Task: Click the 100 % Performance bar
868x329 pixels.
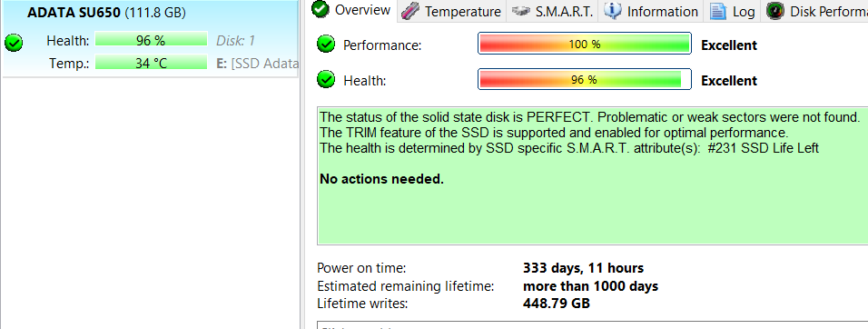Action: coord(585,44)
